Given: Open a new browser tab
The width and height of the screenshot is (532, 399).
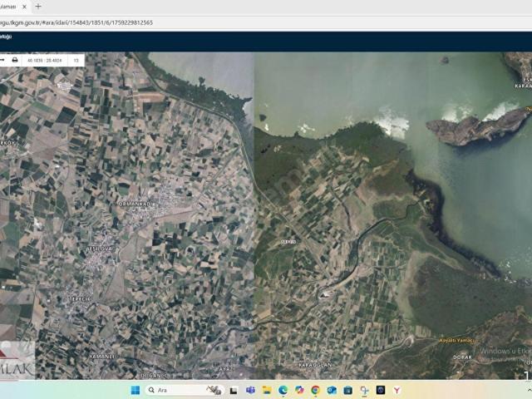Looking at the screenshot, I should point(38,6).
